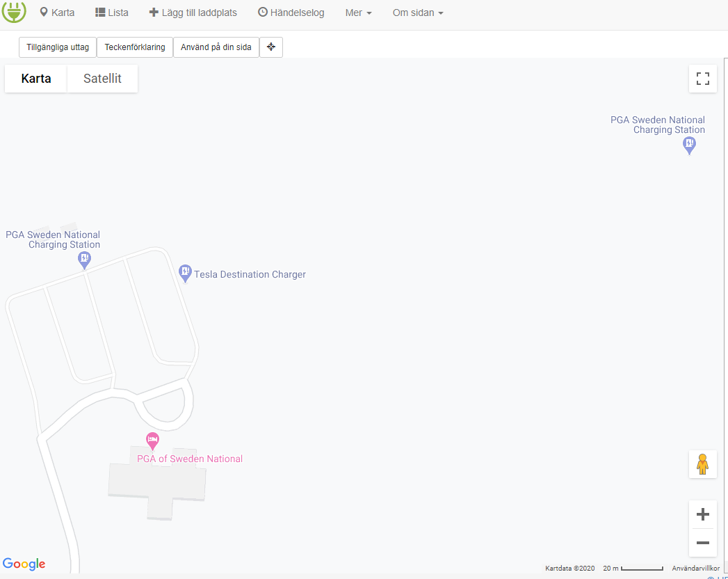Click the pink PGA of Sweden National hotel pin

tap(152, 441)
